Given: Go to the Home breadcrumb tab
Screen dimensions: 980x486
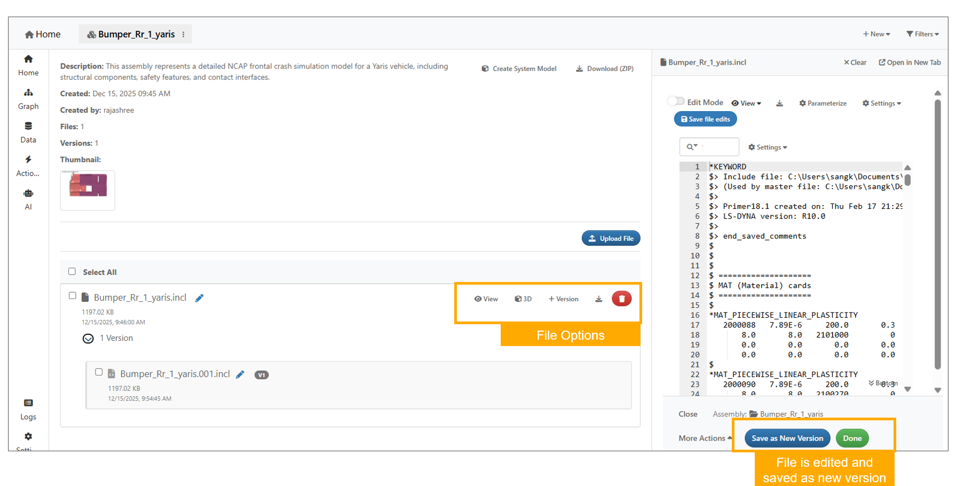Looking at the screenshot, I should click(43, 34).
